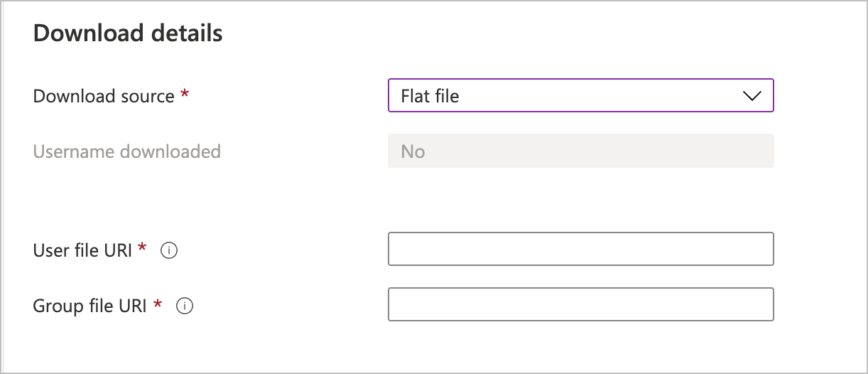
Task: Expand the Download source chevron arrow
Action: pos(752,96)
